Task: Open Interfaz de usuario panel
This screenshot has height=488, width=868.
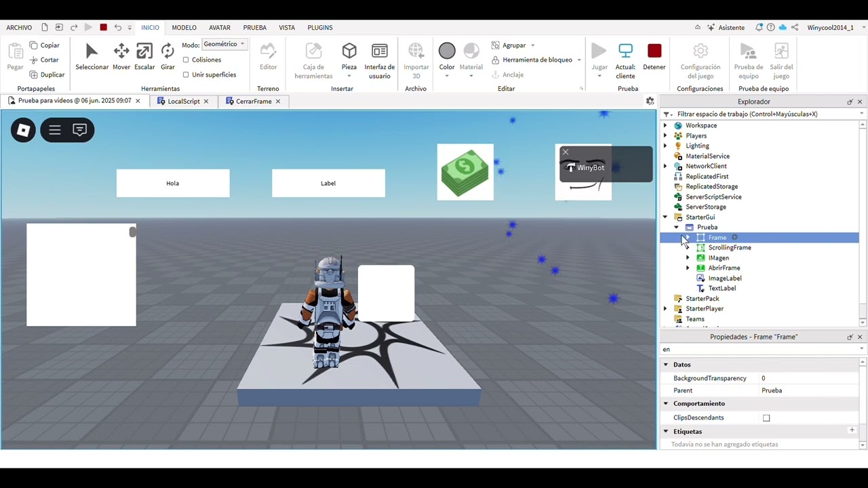Action: 380,61
